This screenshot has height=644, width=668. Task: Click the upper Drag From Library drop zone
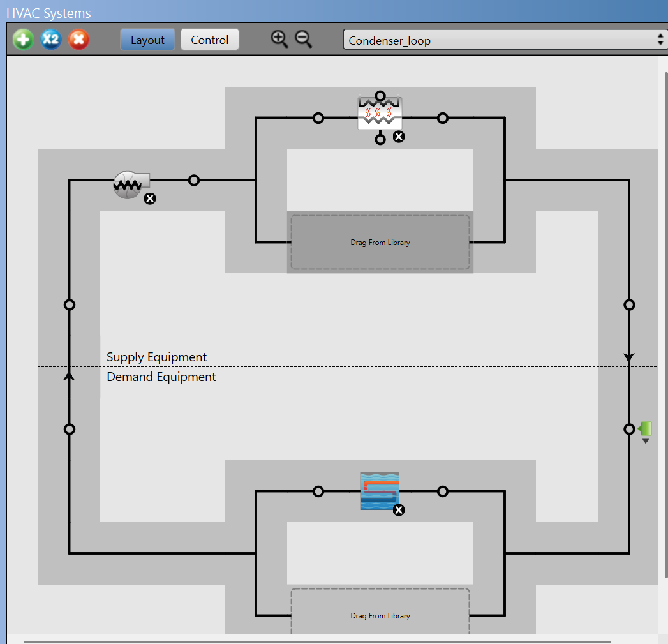tap(380, 243)
